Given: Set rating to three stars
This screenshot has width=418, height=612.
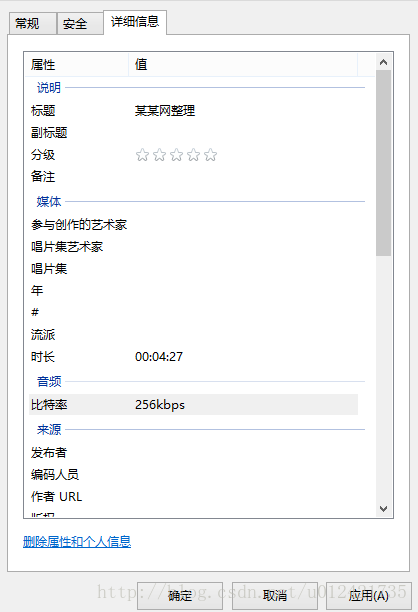Looking at the screenshot, I should pyautogui.click(x=176, y=155).
